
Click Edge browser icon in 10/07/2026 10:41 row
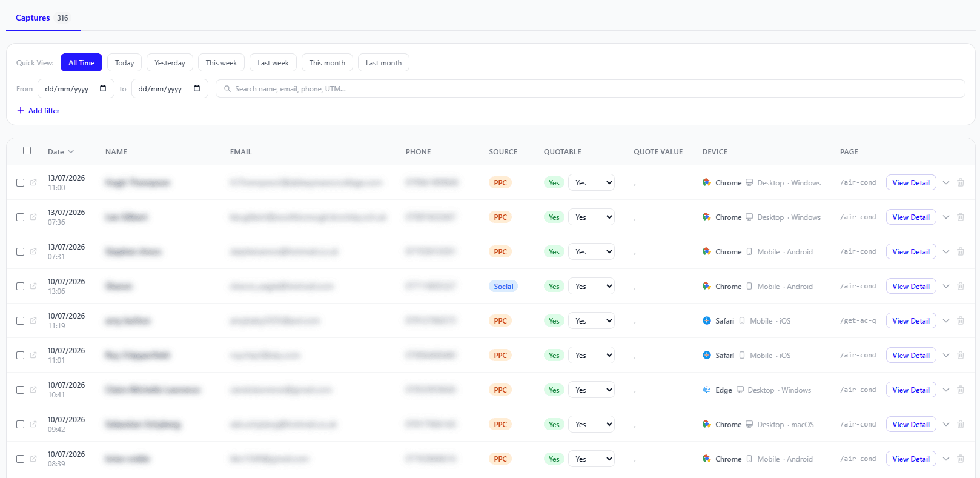click(707, 390)
